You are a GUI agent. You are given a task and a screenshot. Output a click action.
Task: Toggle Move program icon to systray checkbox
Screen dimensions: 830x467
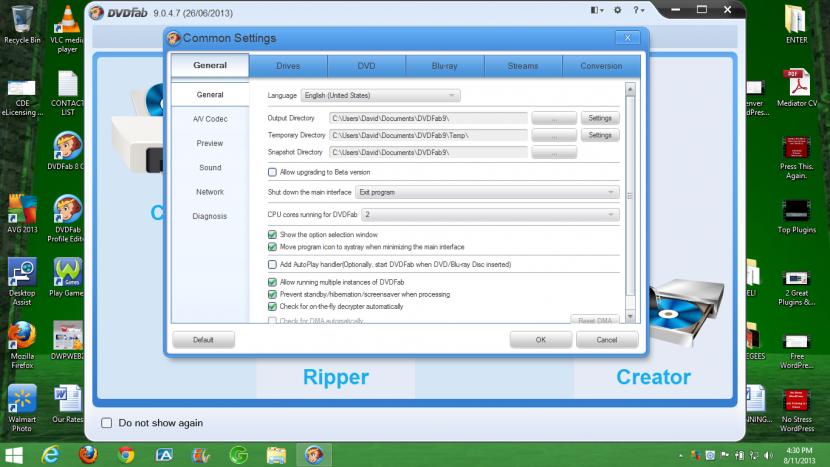[x=272, y=247]
